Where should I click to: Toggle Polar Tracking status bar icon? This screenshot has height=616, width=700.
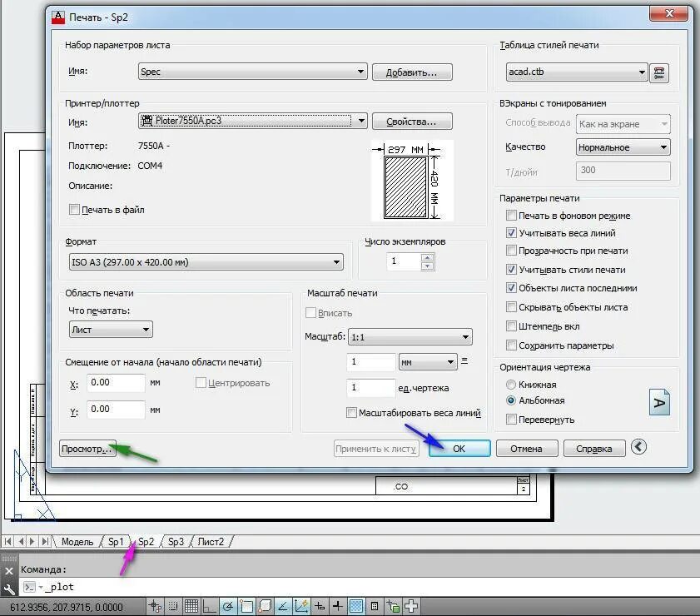click(228, 606)
